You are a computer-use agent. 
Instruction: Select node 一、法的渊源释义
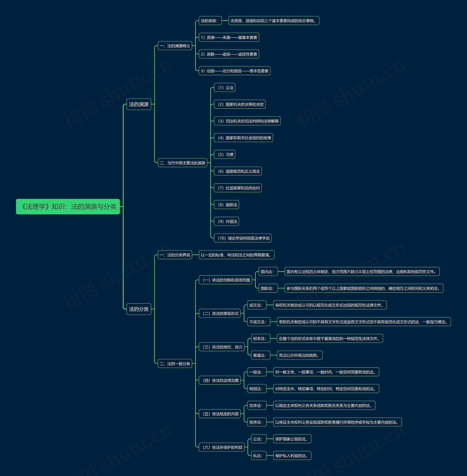point(175,46)
